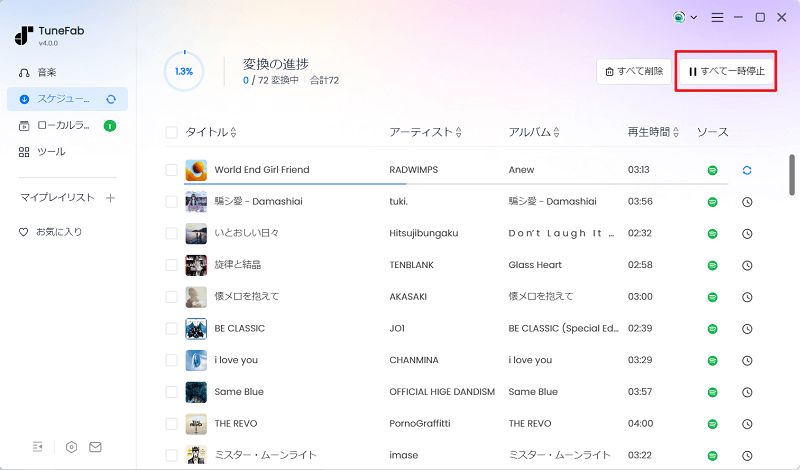Click Spotify source icon for World End Girl Friend
This screenshot has width=800, height=470.
tap(713, 170)
